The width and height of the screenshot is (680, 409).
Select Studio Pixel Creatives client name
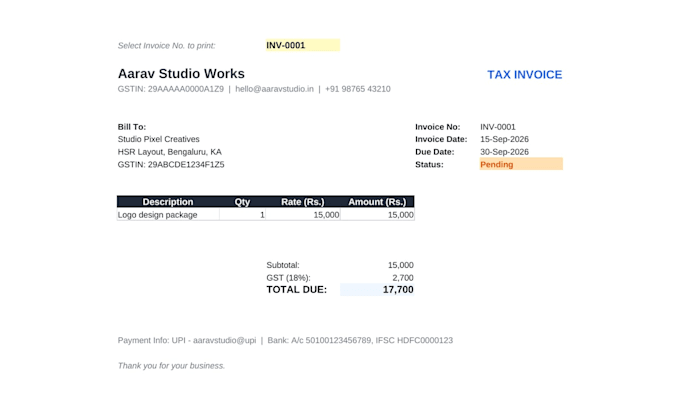[x=159, y=139]
